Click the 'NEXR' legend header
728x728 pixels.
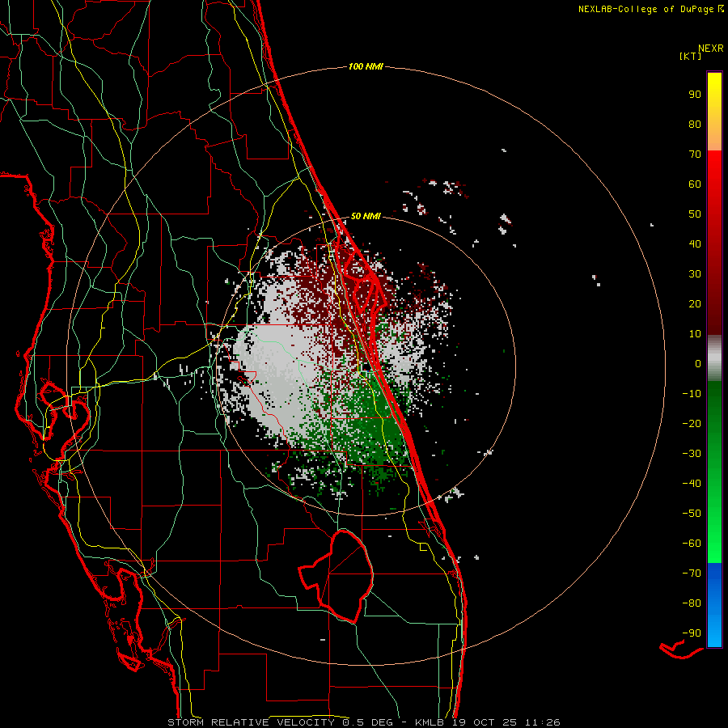click(x=711, y=49)
